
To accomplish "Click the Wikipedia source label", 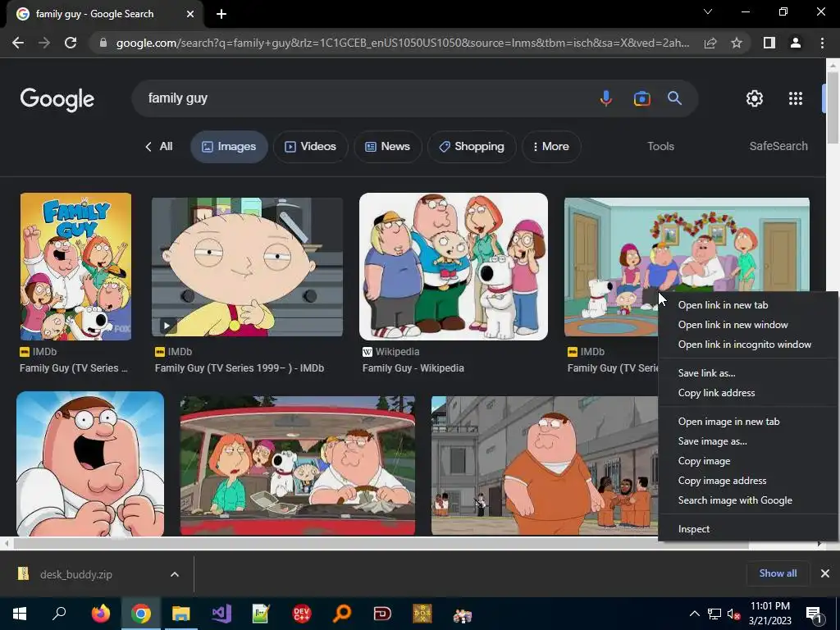I will coord(397,352).
